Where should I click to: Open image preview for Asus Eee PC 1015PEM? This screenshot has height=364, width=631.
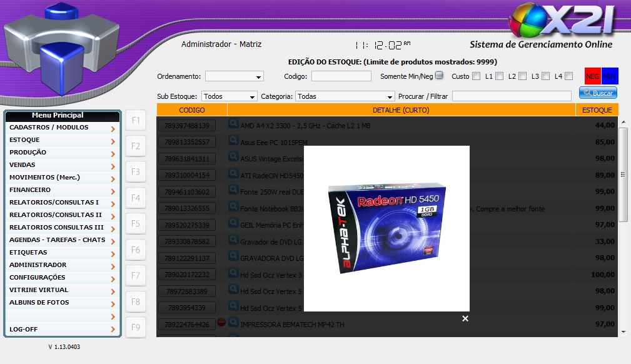233,141
